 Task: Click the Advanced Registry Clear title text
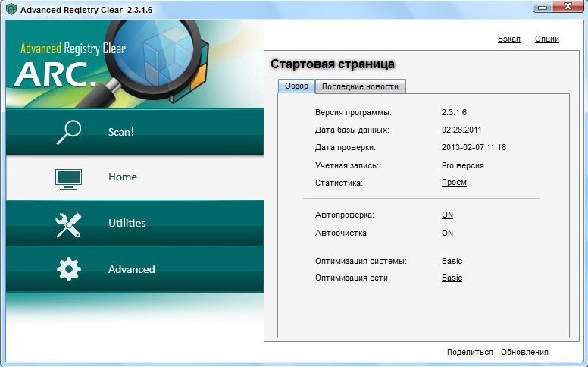tap(86, 10)
